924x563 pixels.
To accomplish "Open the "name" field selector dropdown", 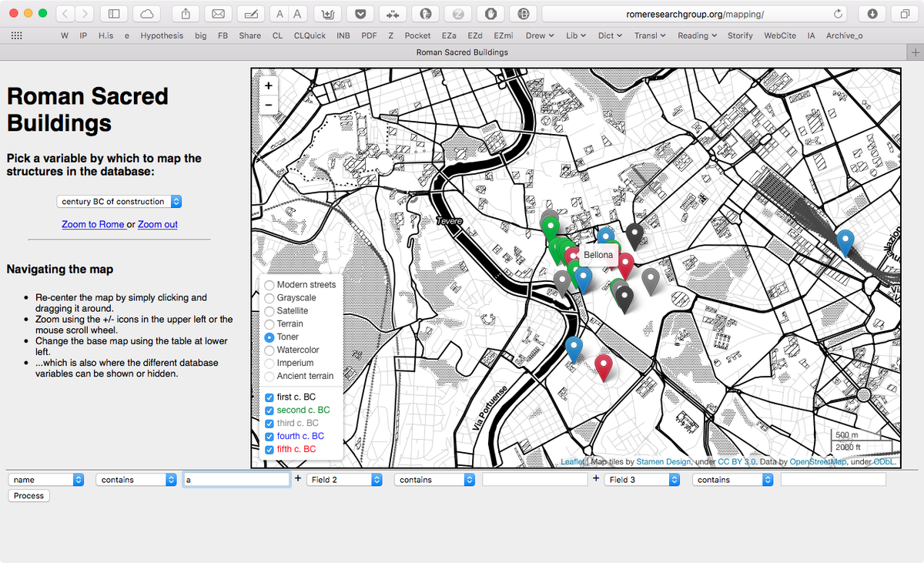I will coord(46,479).
